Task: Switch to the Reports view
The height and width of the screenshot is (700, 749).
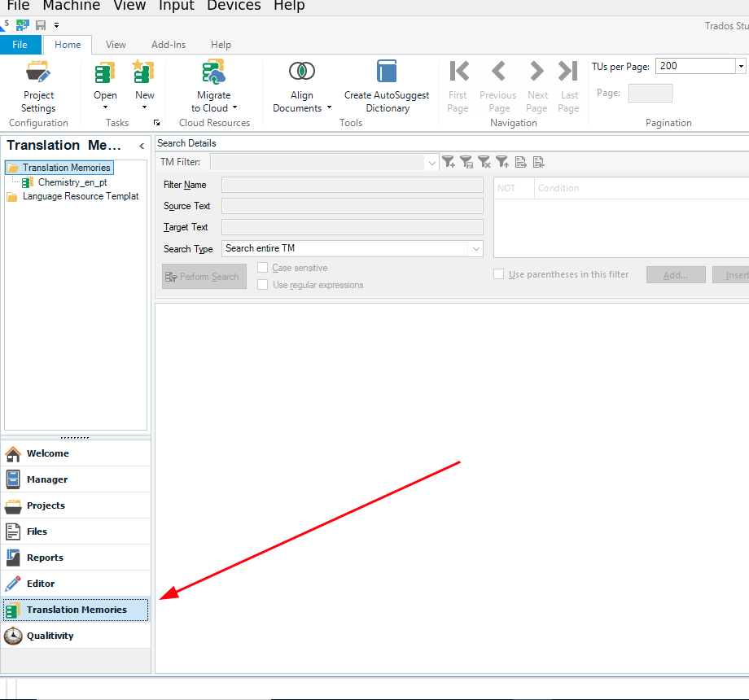Action: click(x=76, y=558)
